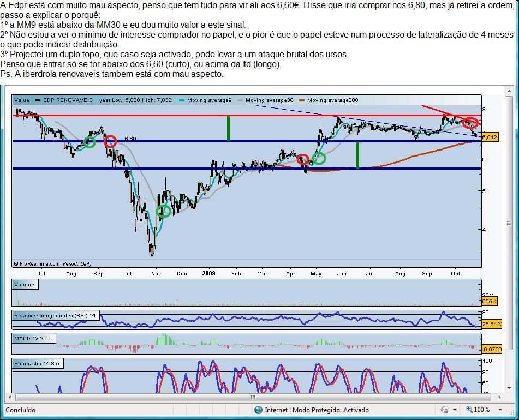This screenshot has height=420, width=519.
Task: Click the 'Moving average200' legend label
Action: (333, 100)
